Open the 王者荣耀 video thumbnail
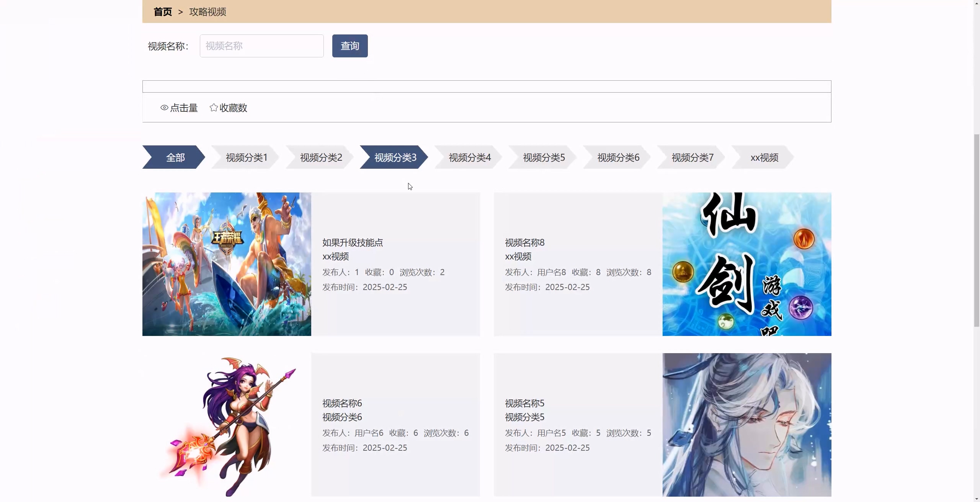 [227, 264]
